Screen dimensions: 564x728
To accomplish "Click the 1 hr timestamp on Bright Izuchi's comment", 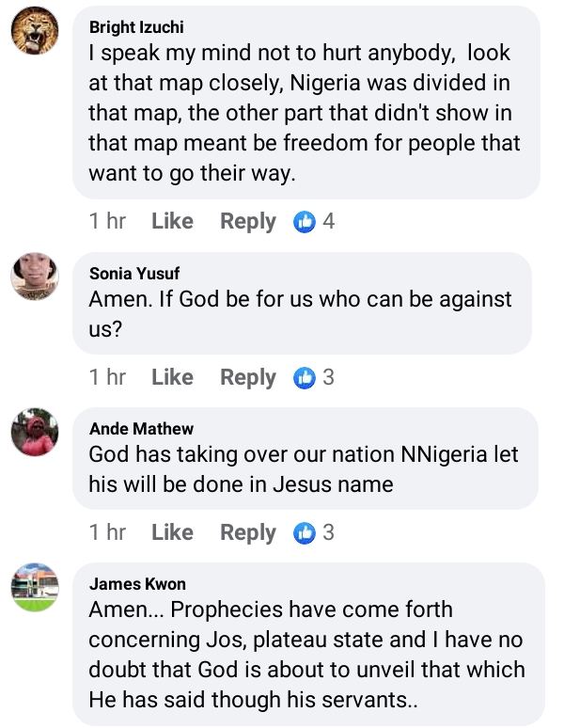I will coord(107,222).
